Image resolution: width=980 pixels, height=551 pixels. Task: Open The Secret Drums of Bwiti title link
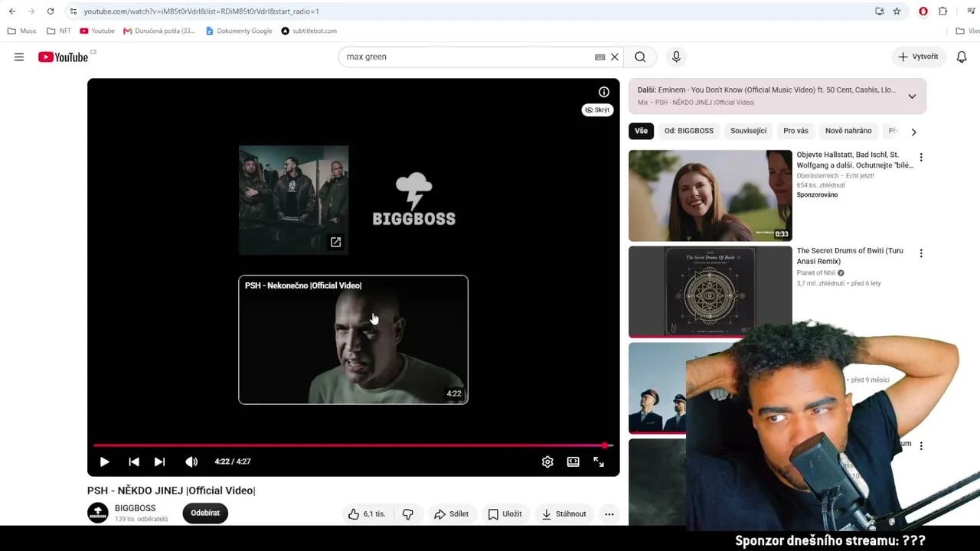coord(850,256)
